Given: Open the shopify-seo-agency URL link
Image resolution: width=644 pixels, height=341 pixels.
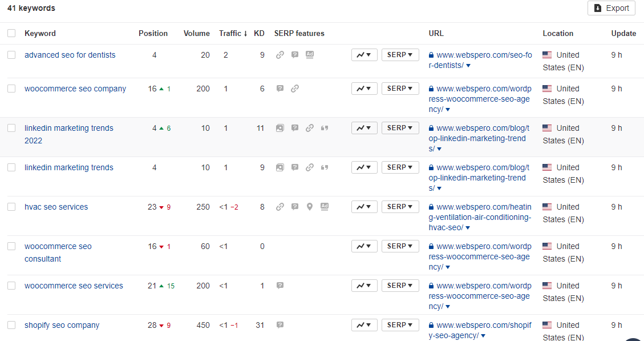Looking at the screenshot, I should point(480,330).
